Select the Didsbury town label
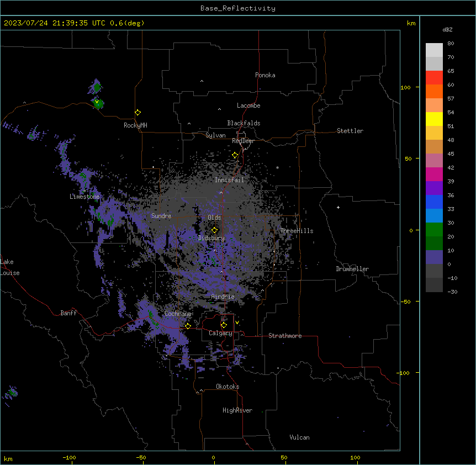The image size is (476, 465). coord(211,238)
